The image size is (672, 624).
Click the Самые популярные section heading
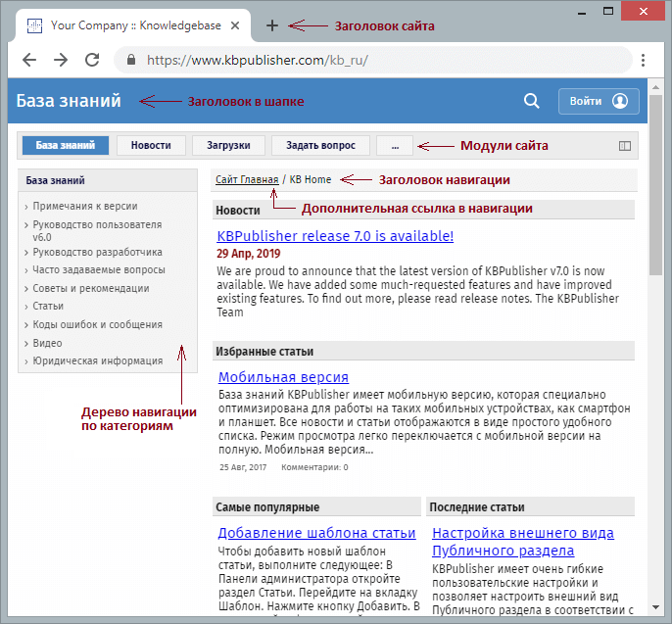pyautogui.click(x=267, y=507)
